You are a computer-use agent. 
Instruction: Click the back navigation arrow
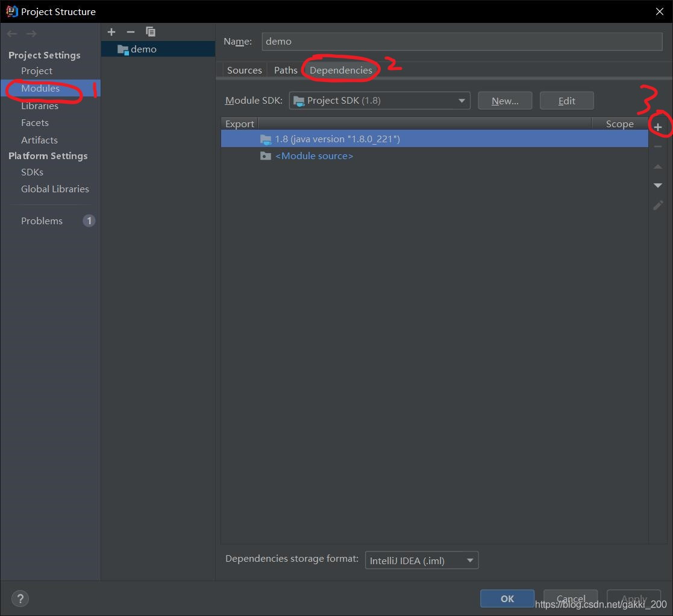pyautogui.click(x=12, y=34)
